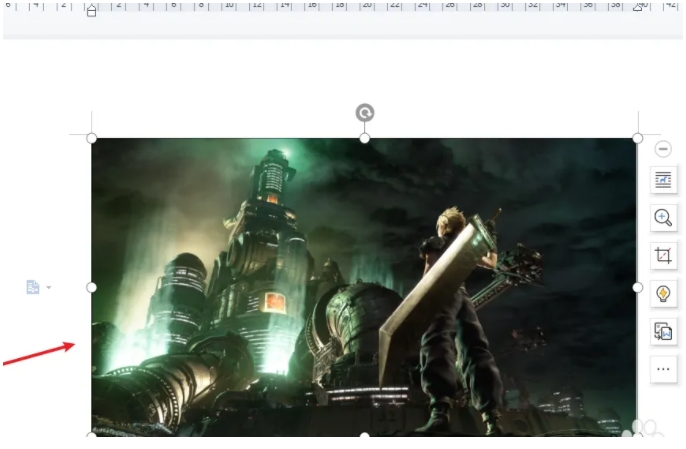
Task: Click the left-middle resize handle of the picture
Action: click(x=91, y=288)
